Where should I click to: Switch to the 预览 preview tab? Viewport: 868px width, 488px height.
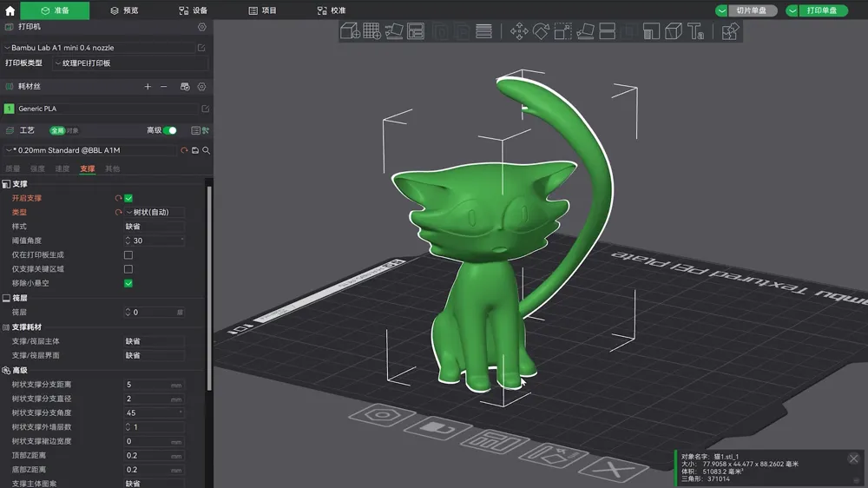pyautogui.click(x=124, y=10)
